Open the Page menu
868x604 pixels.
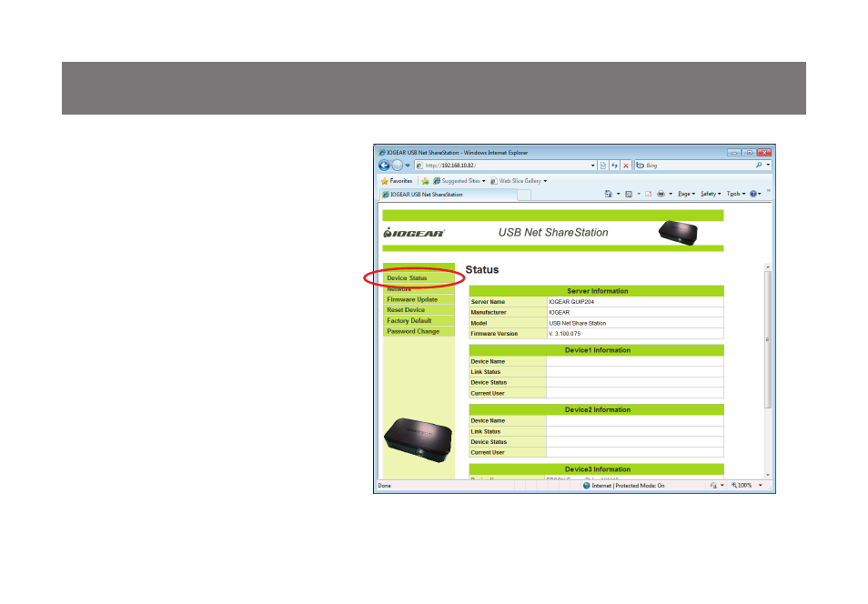[x=686, y=194]
